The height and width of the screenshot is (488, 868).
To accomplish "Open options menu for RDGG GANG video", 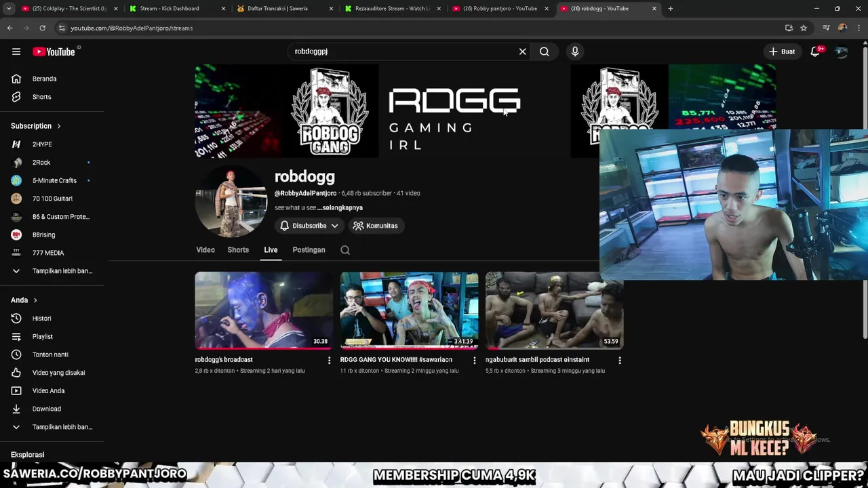I will (x=474, y=361).
